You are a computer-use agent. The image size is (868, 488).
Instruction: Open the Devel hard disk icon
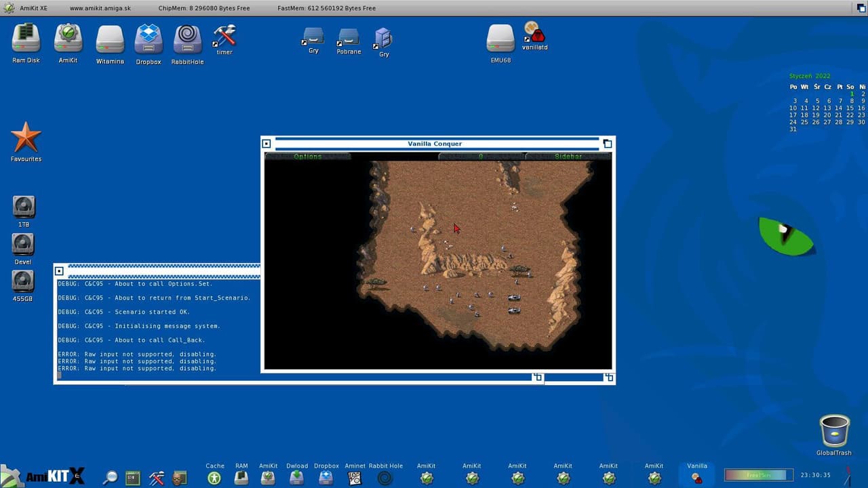[x=23, y=244]
